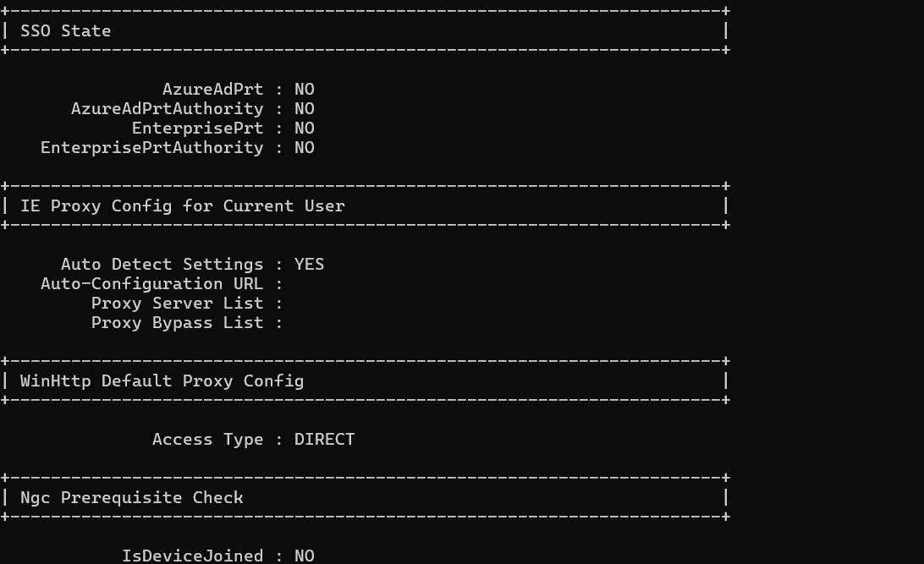
Task: Click the NO value beside EnterprisePrt
Action: (x=304, y=128)
